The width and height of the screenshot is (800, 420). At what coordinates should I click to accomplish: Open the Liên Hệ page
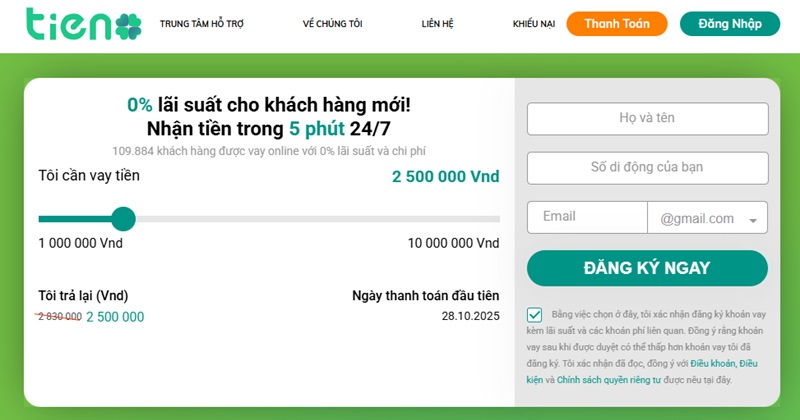pyautogui.click(x=437, y=23)
